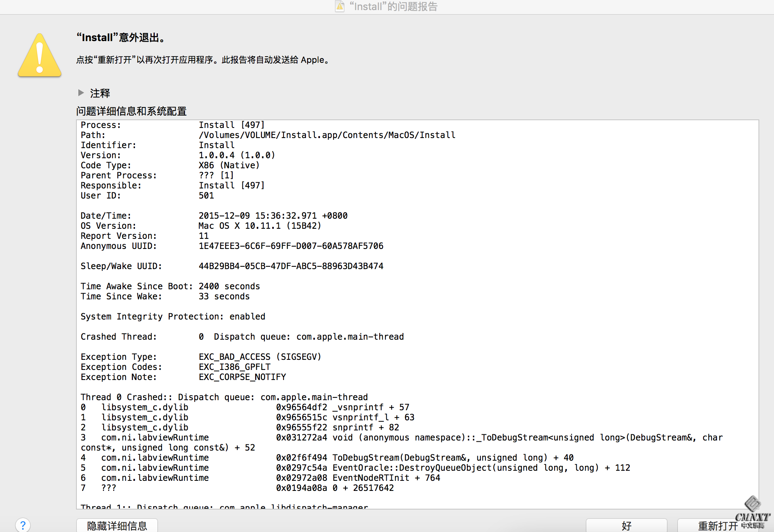Click the Sleep/Wake UUID value 44B29BB4

pyautogui.click(x=291, y=266)
